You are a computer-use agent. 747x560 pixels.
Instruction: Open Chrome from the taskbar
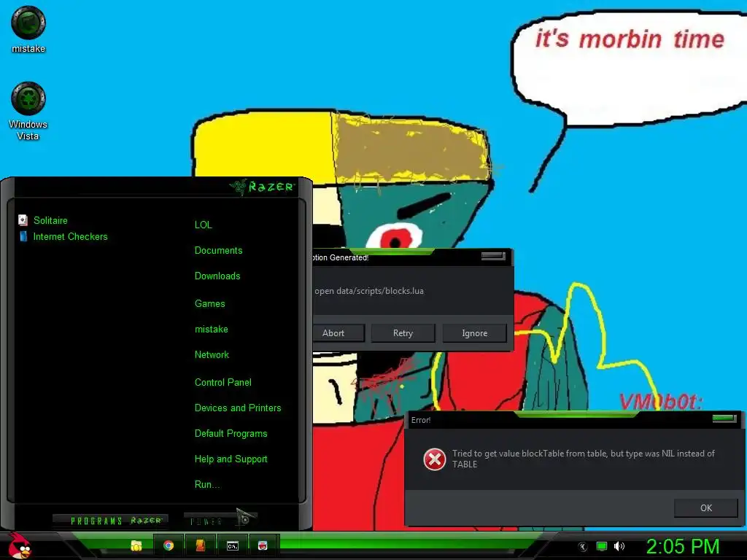click(x=169, y=545)
